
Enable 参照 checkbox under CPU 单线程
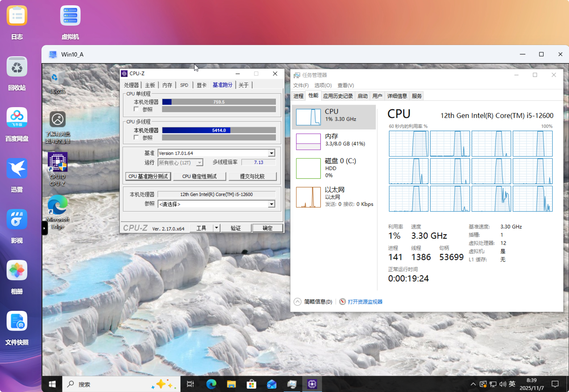(136, 109)
